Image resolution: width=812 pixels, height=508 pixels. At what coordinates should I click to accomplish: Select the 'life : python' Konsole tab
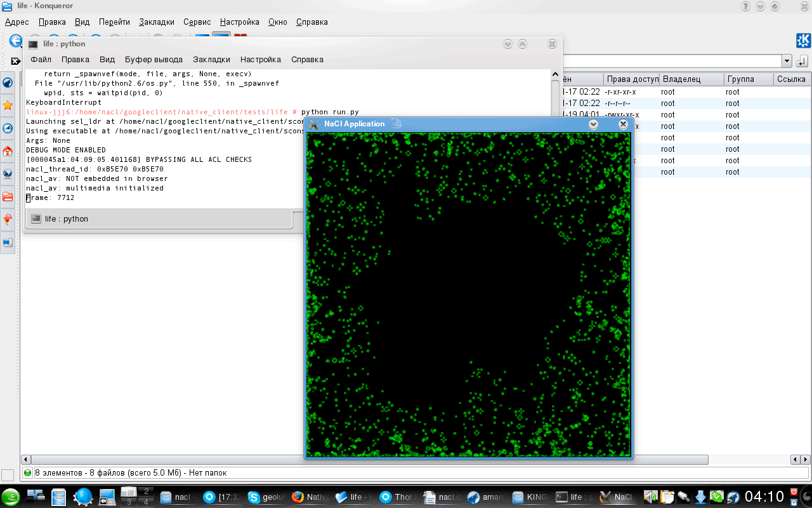pyautogui.click(x=67, y=219)
